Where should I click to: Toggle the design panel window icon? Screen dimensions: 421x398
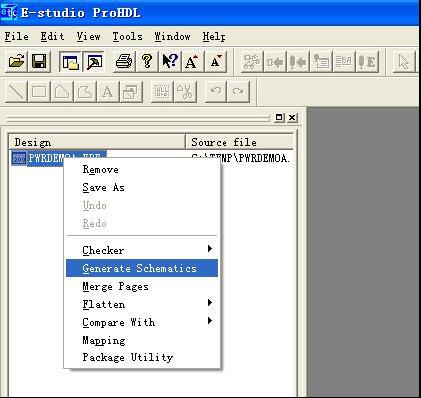[x=70, y=61]
